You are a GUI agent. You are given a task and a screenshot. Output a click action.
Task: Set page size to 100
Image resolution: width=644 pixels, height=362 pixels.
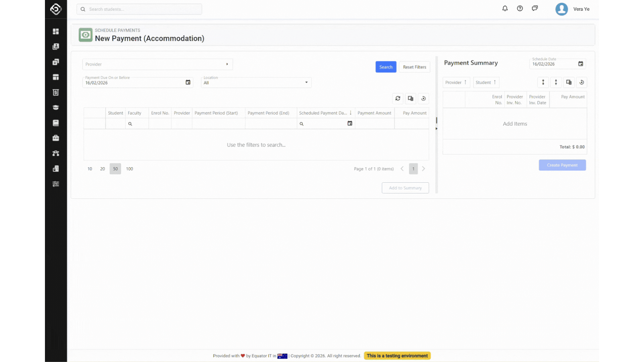tap(129, 169)
